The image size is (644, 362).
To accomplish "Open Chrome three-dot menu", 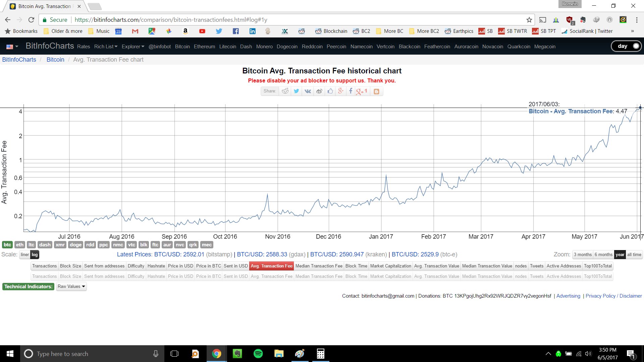I will 636,20.
